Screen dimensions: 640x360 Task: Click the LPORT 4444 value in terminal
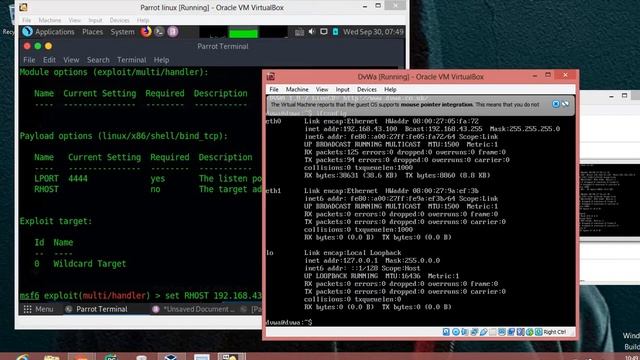point(78,178)
